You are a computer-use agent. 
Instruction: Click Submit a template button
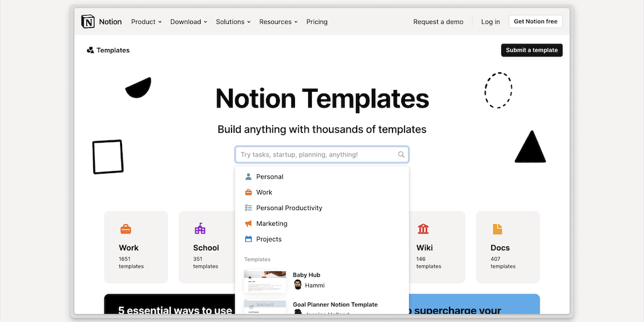(531, 50)
